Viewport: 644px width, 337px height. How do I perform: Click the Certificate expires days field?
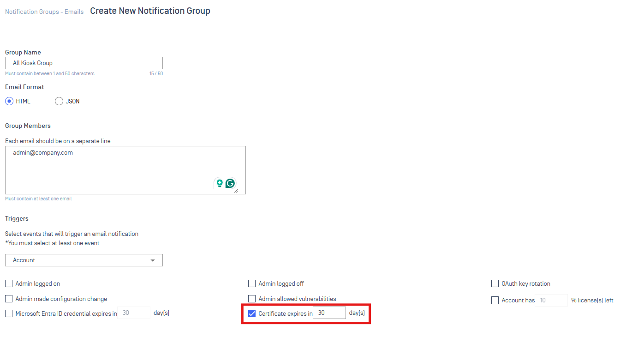(x=329, y=313)
